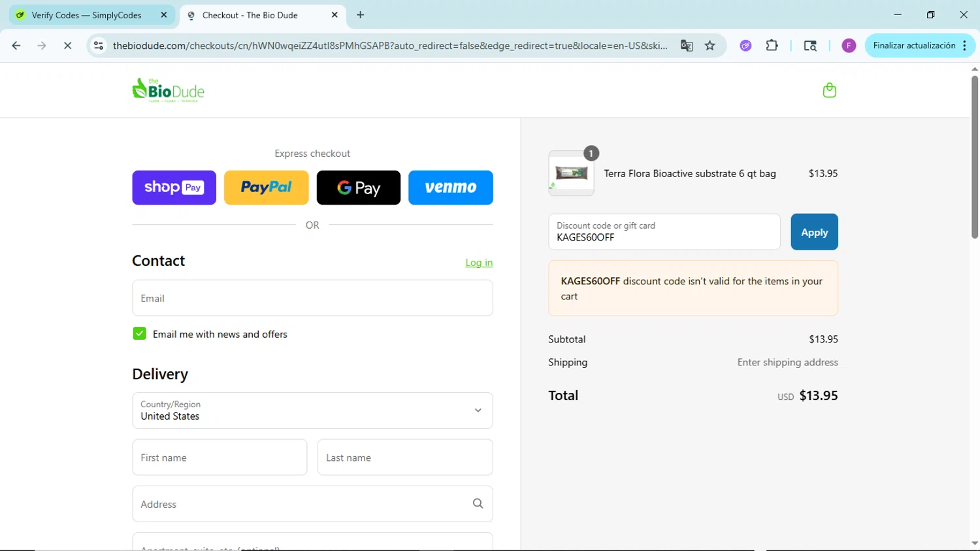Click the USD $13.95 total amount
980x551 pixels.
(808, 396)
